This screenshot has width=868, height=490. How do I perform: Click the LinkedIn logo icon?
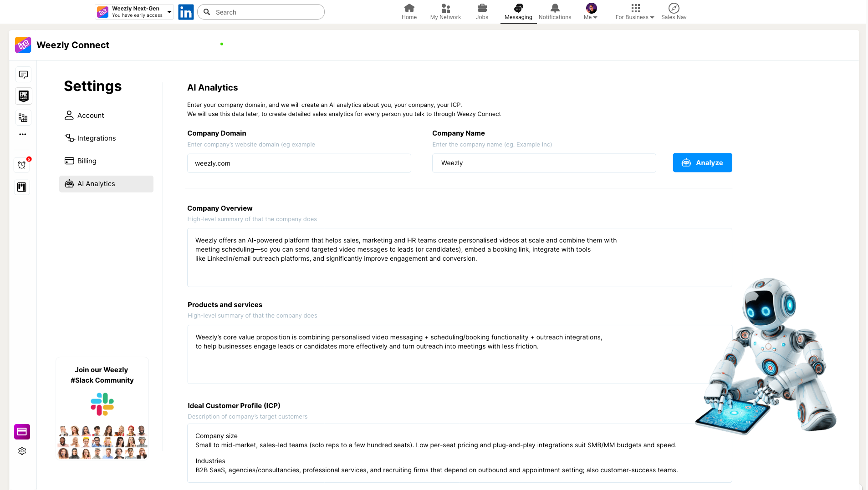tap(186, 12)
